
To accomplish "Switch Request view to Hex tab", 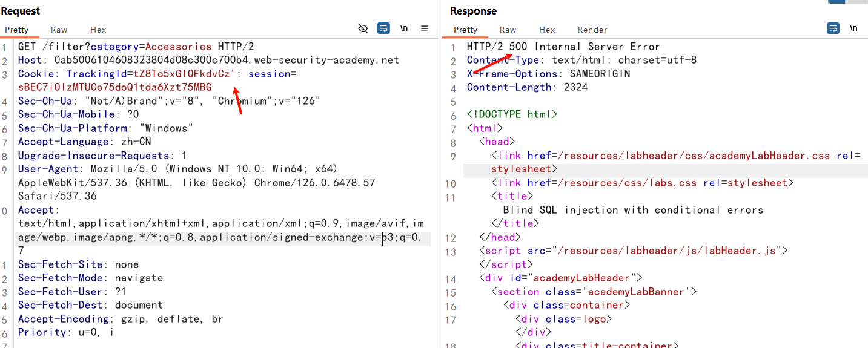I will (x=98, y=30).
